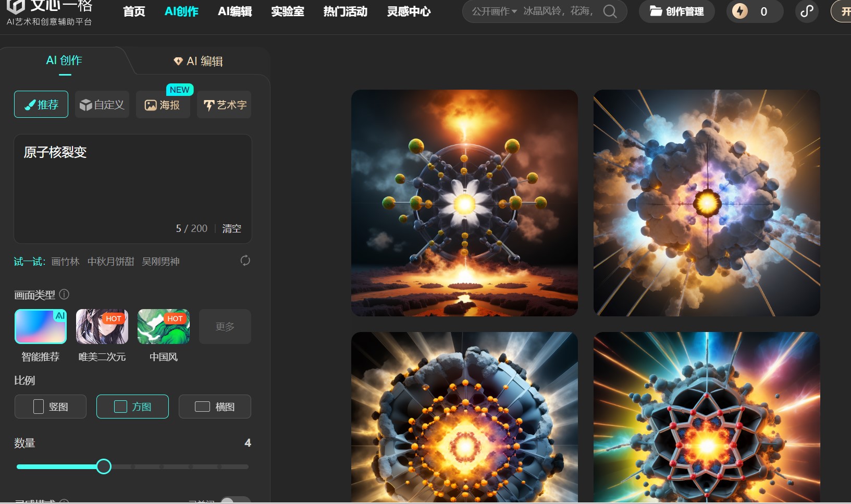Switch to the AI 编辑 panel tab
This screenshot has height=504, width=851.
point(199,61)
